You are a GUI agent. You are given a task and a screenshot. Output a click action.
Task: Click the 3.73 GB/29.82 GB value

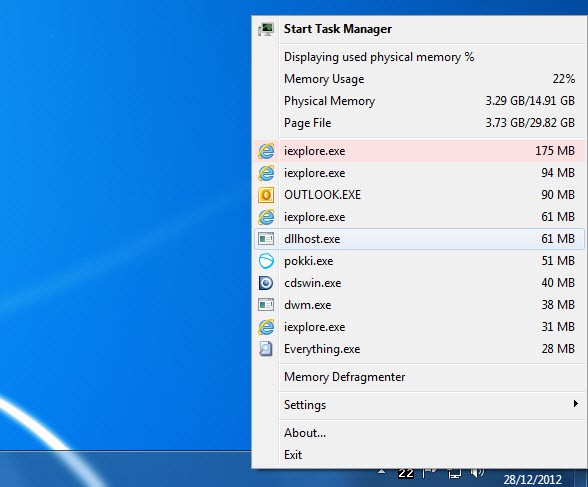click(530, 123)
